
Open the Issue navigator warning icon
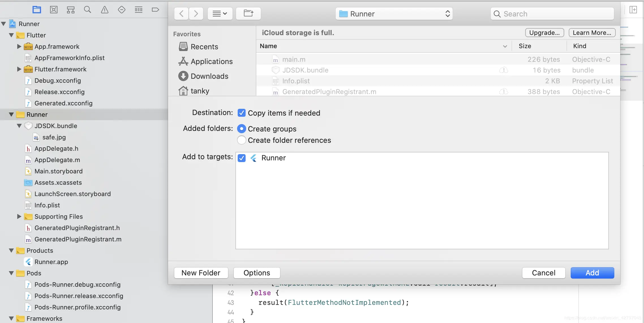(x=105, y=10)
